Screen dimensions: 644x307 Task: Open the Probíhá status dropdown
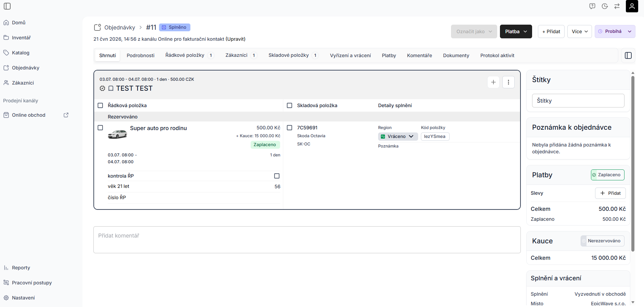click(x=615, y=31)
